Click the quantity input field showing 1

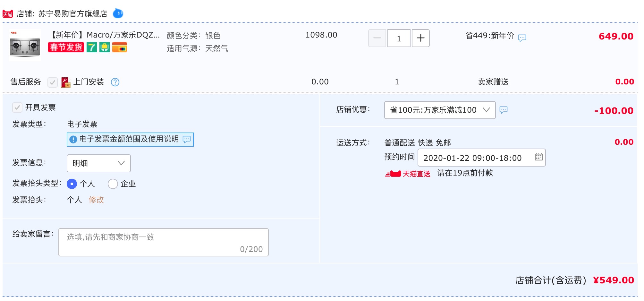(x=399, y=38)
